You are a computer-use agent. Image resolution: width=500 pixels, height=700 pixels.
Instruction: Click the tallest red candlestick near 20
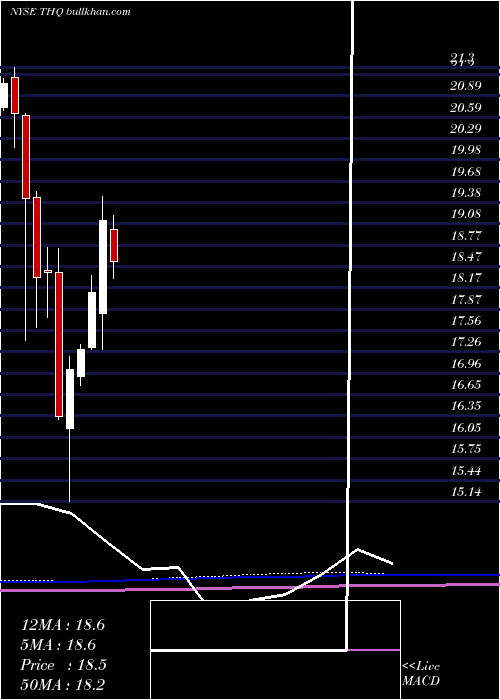point(26,157)
